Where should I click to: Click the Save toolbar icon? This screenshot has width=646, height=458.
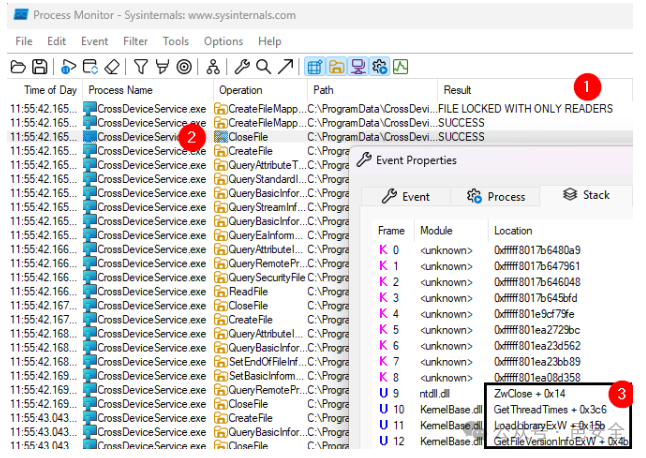(x=40, y=67)
